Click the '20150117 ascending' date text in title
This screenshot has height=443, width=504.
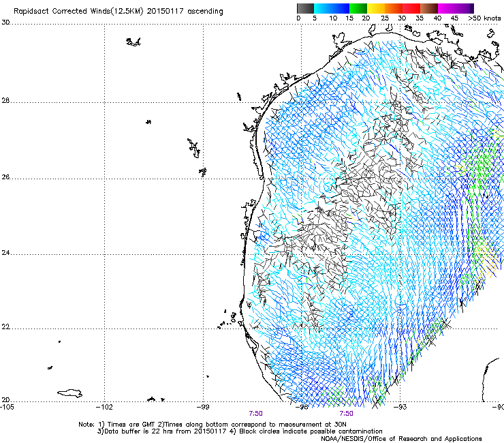[185, 11]
